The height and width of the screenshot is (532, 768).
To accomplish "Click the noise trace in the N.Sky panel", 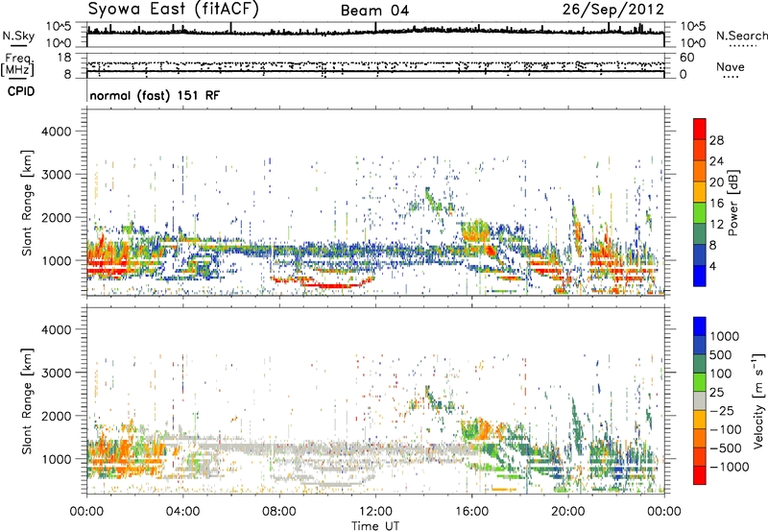I will 375,32.
